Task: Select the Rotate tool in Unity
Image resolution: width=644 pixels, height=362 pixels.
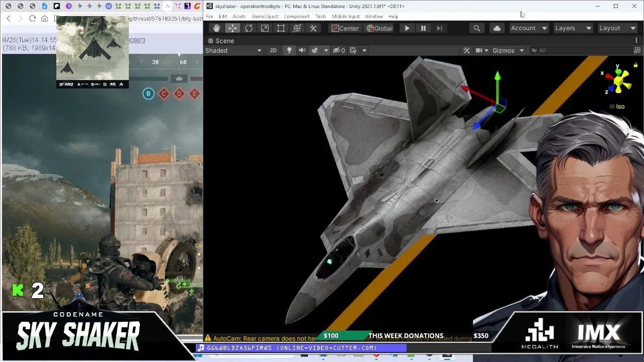Action: (249, 28)
